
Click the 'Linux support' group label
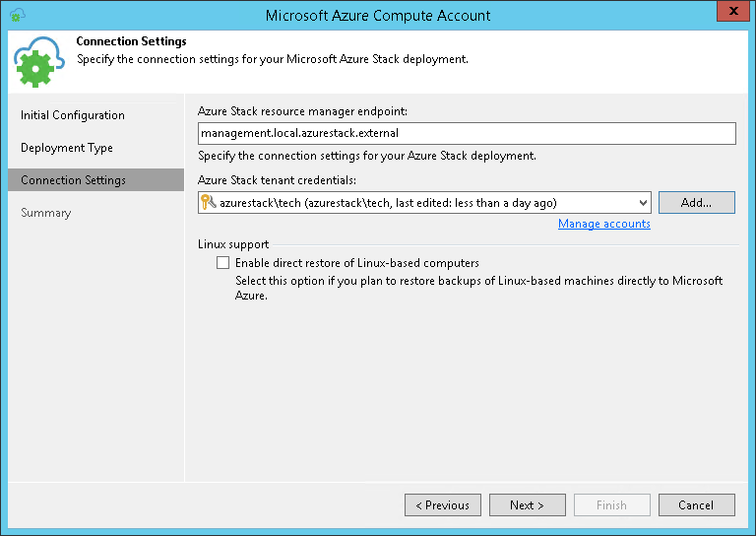click(x=233, y=244)
